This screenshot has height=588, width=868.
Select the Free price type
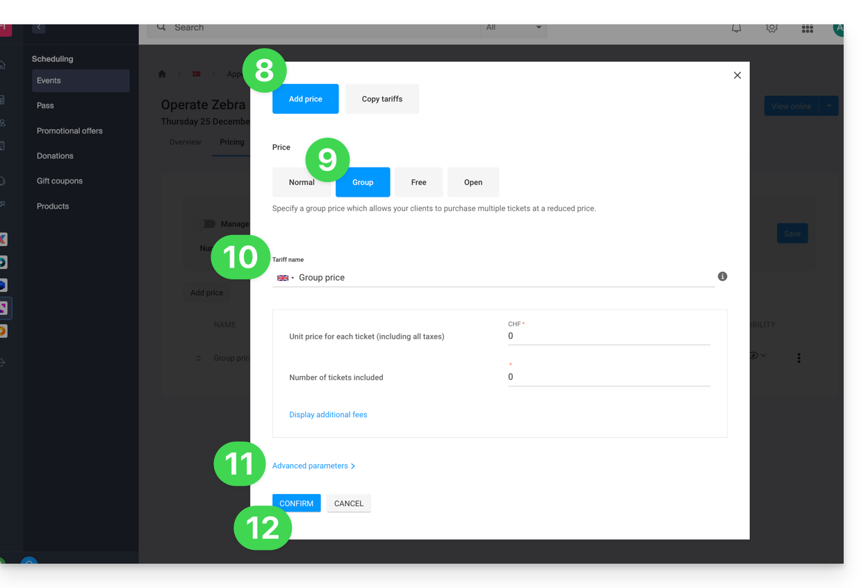418,182
